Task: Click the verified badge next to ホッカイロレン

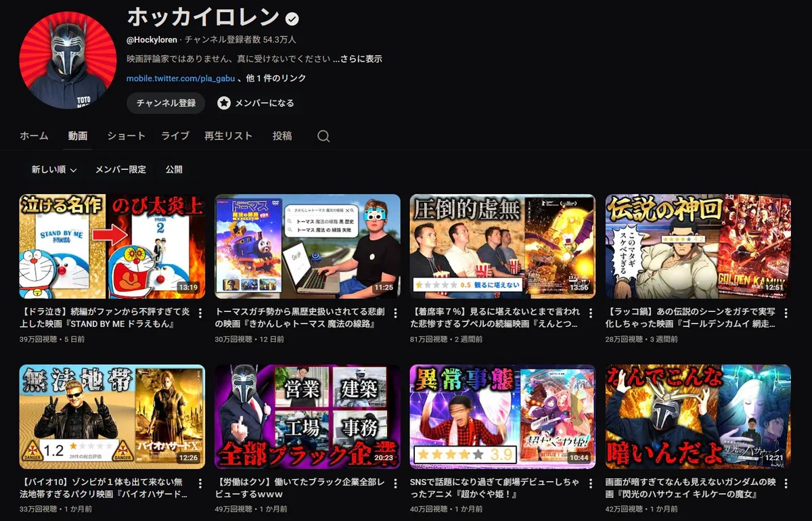Action: (292, 18)
